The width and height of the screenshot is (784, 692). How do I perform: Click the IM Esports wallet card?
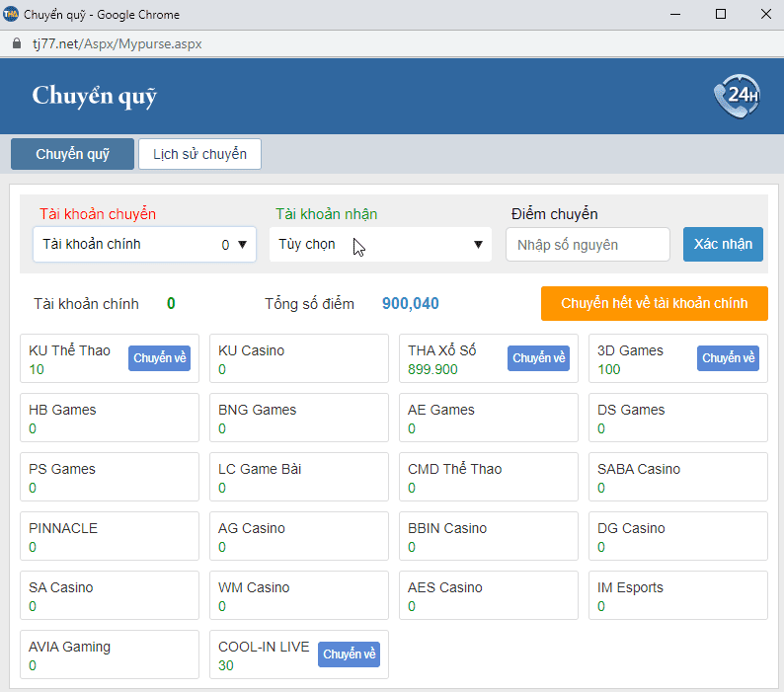[678, 595]
